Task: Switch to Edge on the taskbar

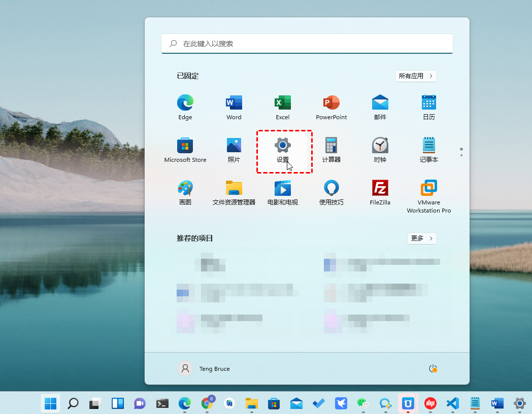Action: click(185, 403)
